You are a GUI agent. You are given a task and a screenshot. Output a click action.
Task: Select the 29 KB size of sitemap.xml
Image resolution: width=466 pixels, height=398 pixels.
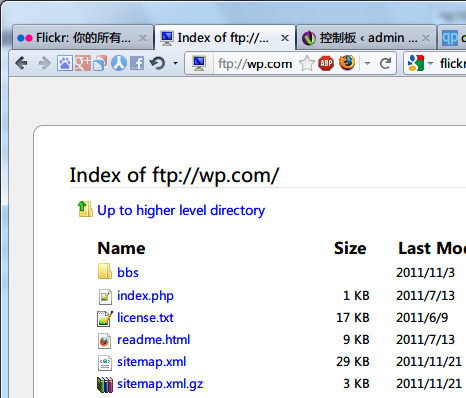pos(353,362)
